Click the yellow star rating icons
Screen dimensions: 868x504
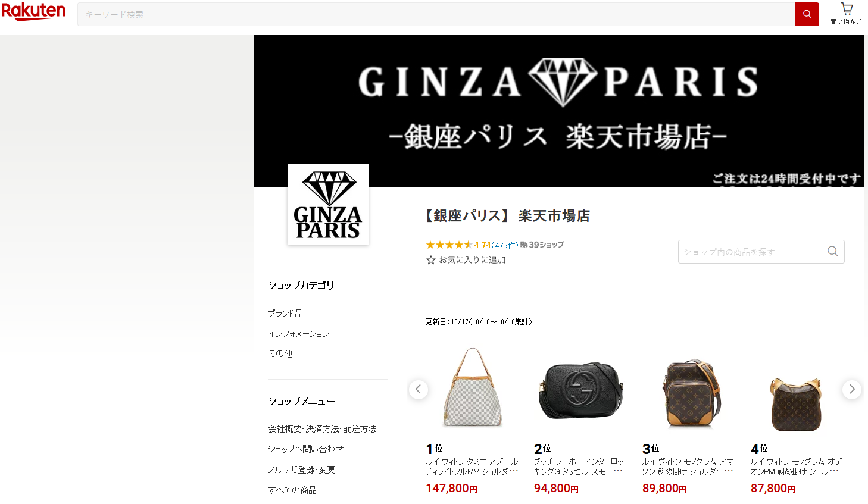coord(449,245)
